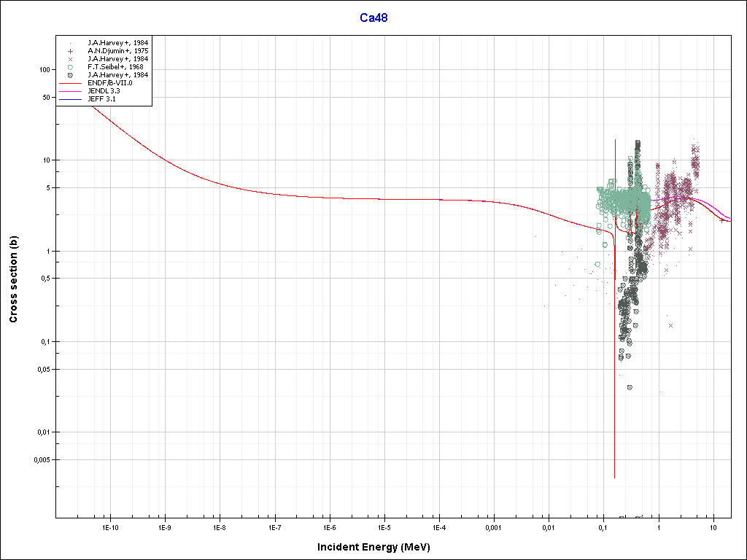Image resolution: width=747 pixels, height=560 pixels.
Task: Click the 100 tick on the y-axis
Action: pos(43,70)
